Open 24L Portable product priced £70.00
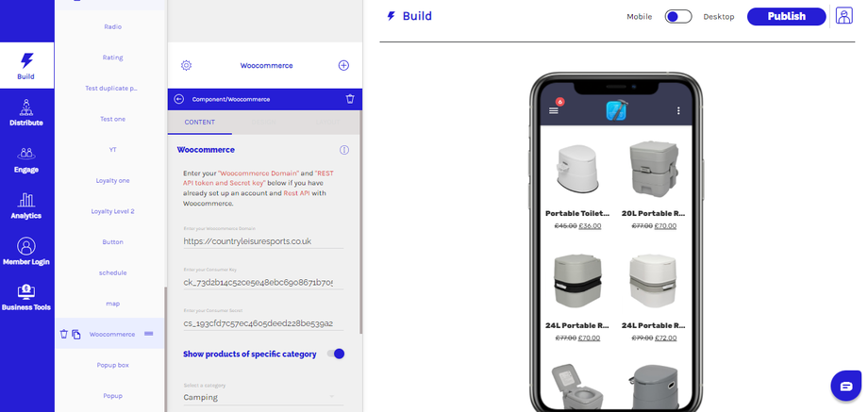The width and height of the screenshot is (868, 412). pyautogui.click(x=577, y=297)
